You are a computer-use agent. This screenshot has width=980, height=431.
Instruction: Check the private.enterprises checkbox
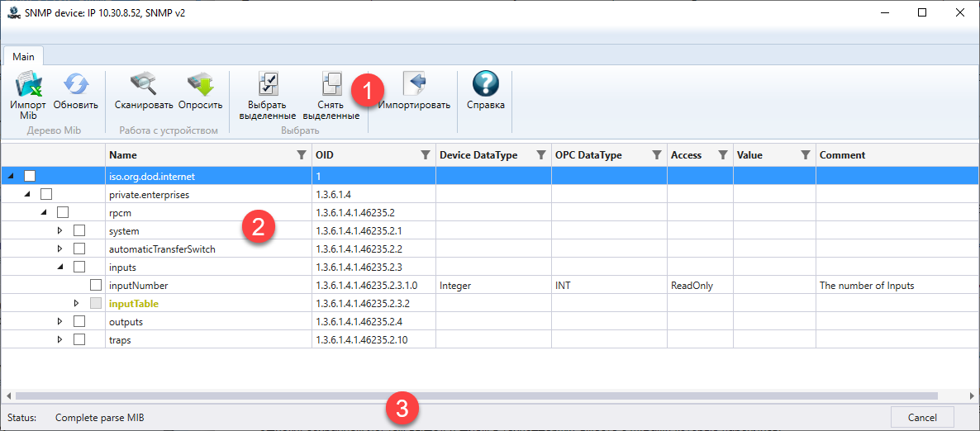(x=45, y=194)
